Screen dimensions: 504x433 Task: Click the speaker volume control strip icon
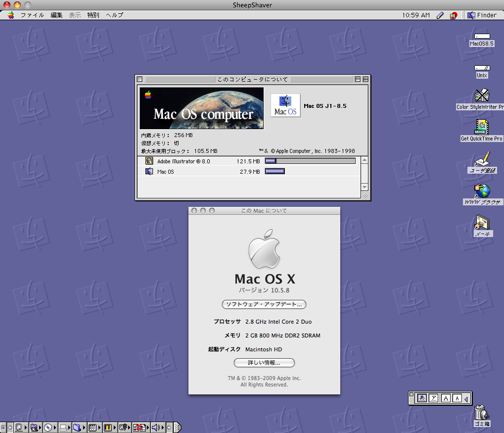156,428
